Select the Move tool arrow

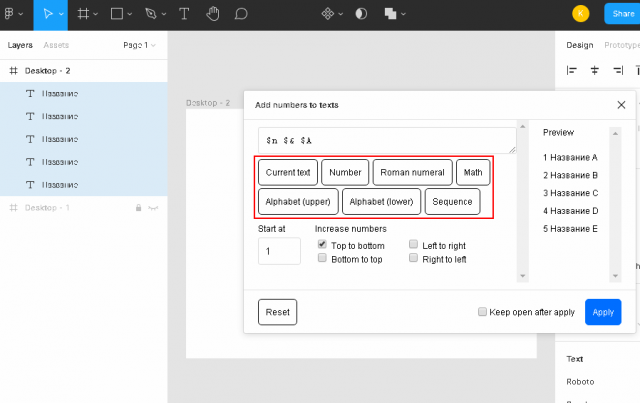47,14
